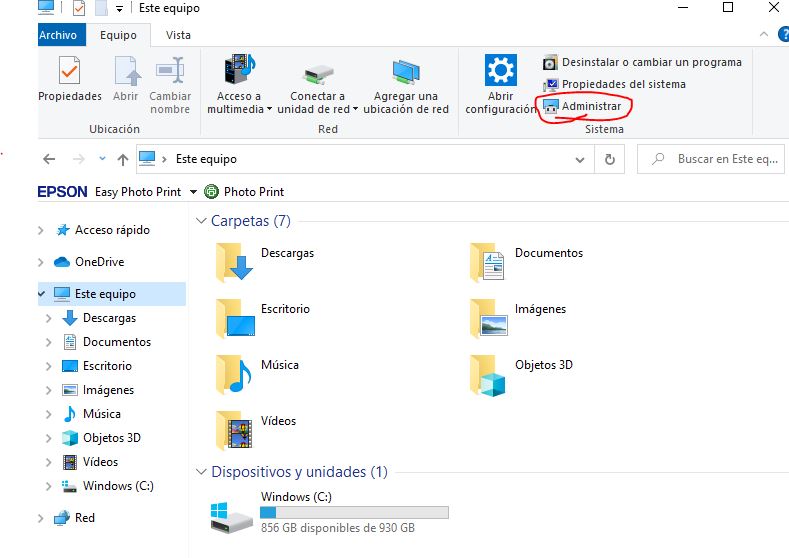Click Agregar una ubicación de red

pos(406,85)
